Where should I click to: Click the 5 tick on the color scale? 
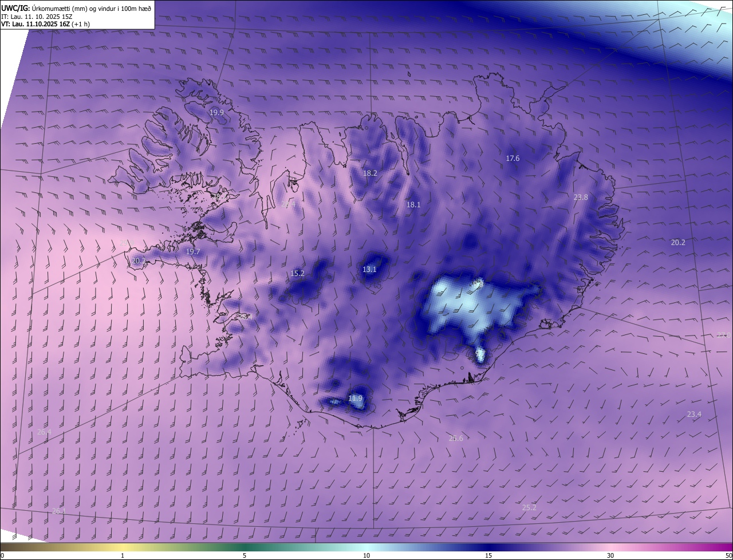pyautogui.click(x=245, y=555)
